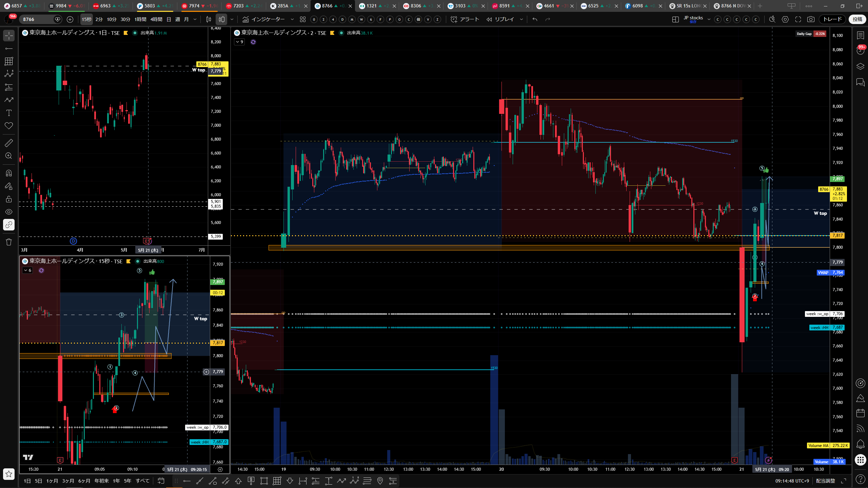Open the リプレイ dropdown arrow

click(521, 19)
